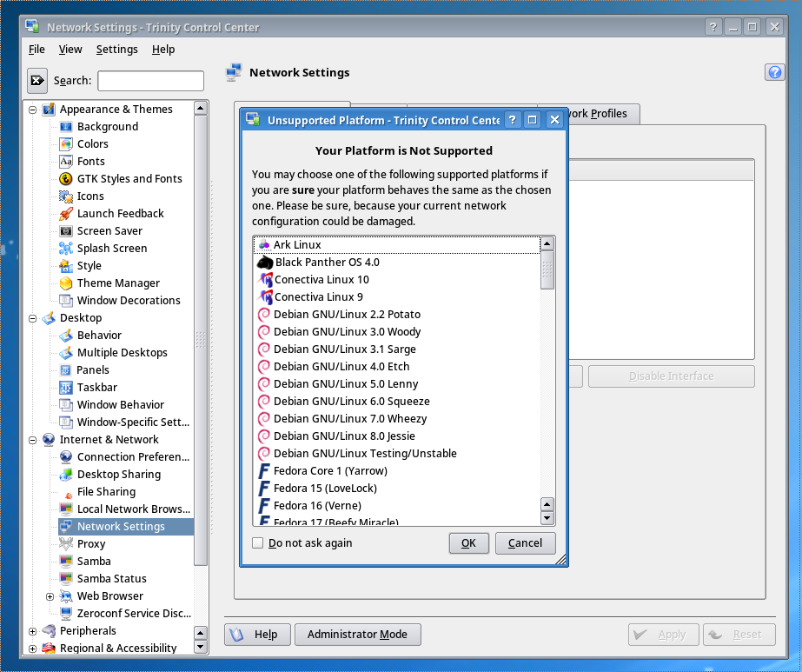Click the Desktop Sharing icon
Screen dimensions: 802x672
tap(66, 475)
